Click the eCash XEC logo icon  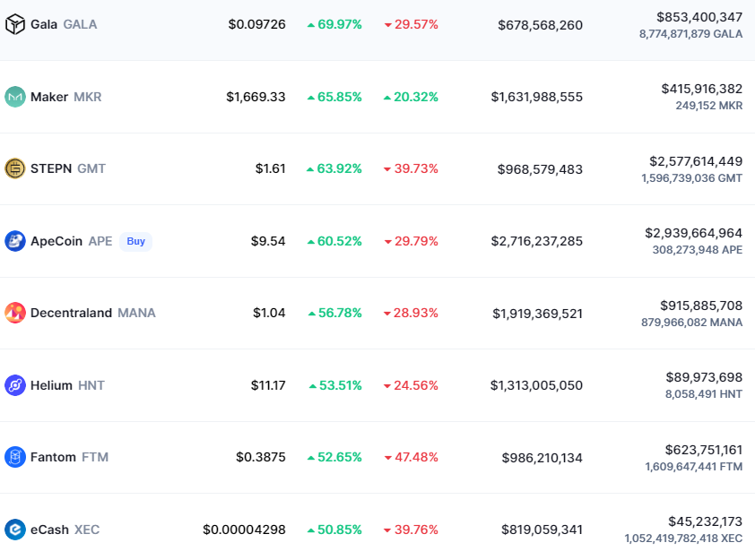click(x=15, y=530)
